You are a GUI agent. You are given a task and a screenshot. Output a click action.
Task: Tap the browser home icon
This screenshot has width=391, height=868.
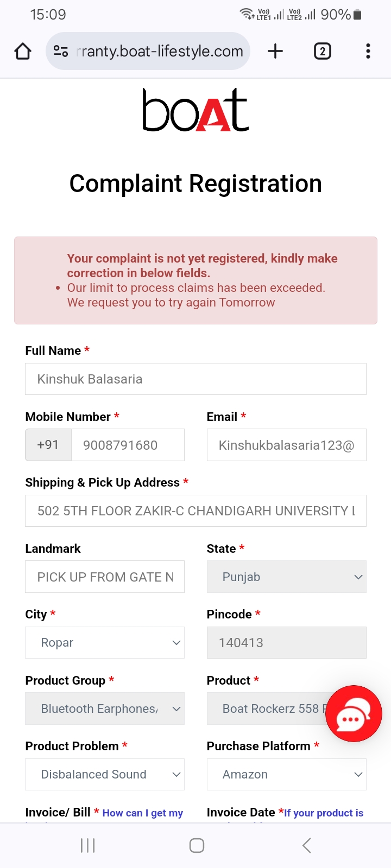point(23,52)
